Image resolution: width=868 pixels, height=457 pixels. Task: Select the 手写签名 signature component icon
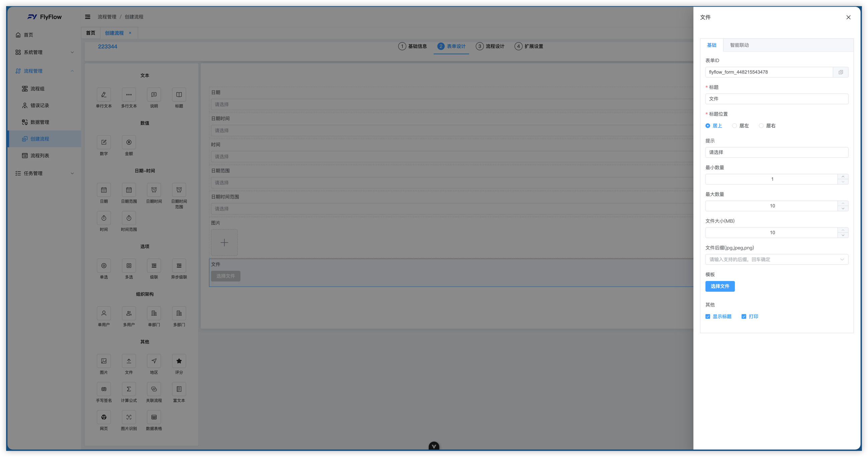(104, 389)
